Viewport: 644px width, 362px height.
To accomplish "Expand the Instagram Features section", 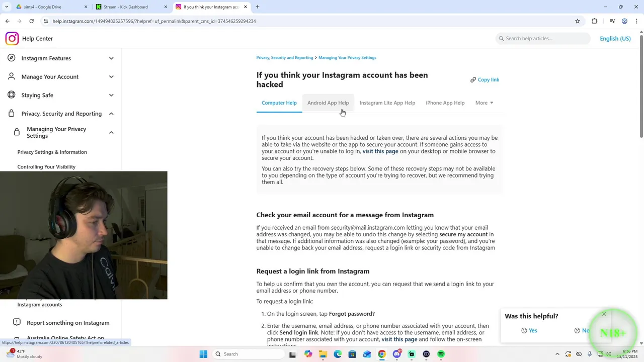I will pos(111,58).
